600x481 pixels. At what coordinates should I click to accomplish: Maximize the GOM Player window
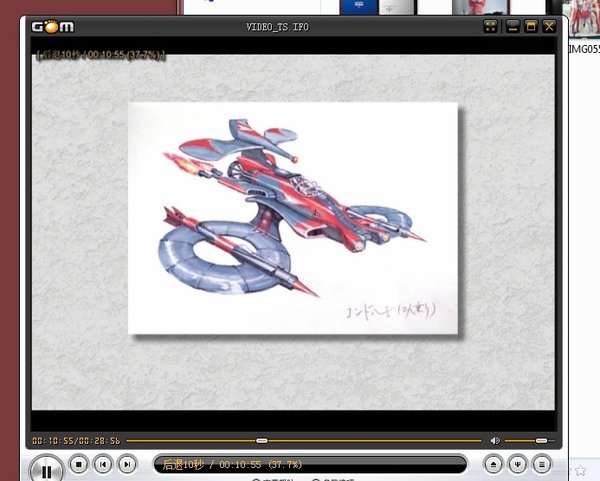pyautogui.click(x=531, y=26)
